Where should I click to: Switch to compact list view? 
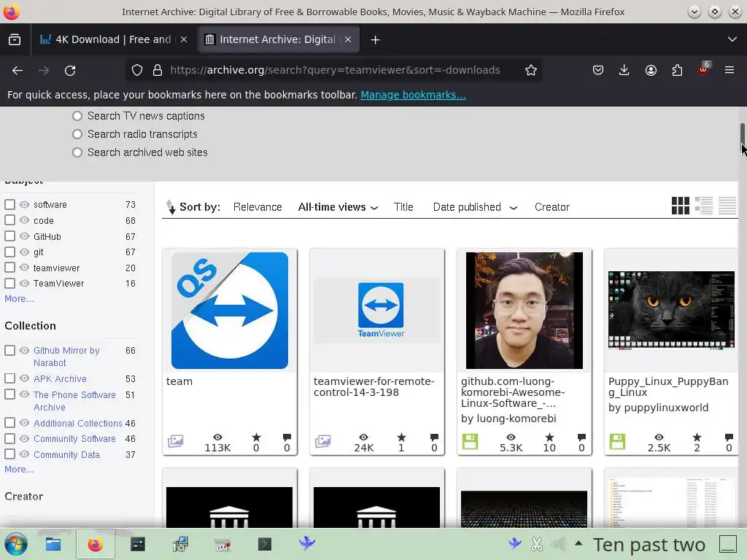pyautogui.click(x=727, y=206)
